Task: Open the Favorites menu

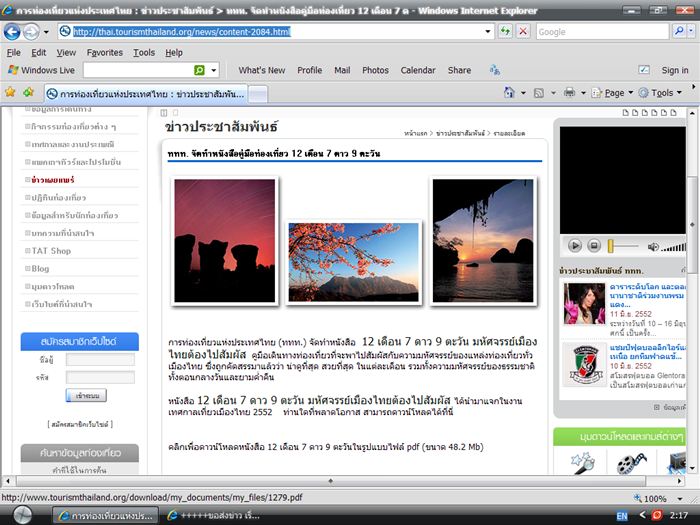Action: click(x=104, y=52)
